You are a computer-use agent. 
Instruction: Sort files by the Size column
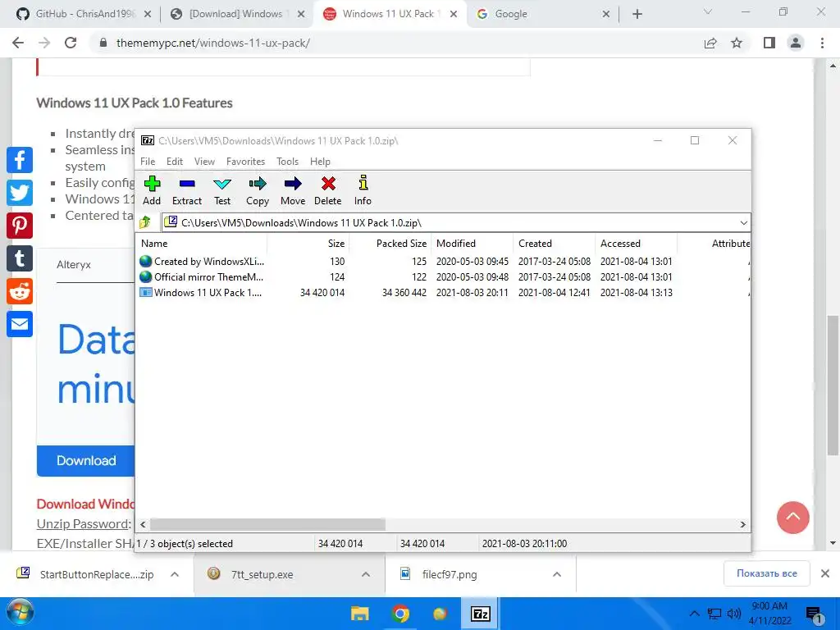pyautogui.click(x=308, y=243)
